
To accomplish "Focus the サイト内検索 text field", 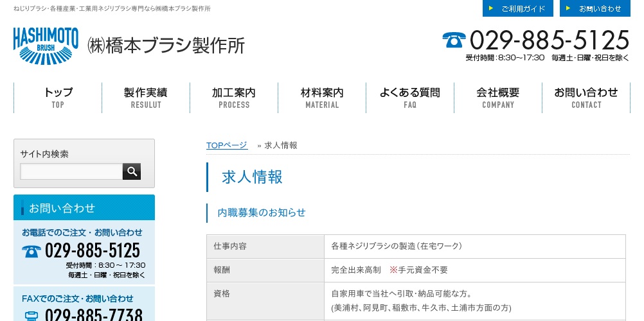I will pos(71,171).
